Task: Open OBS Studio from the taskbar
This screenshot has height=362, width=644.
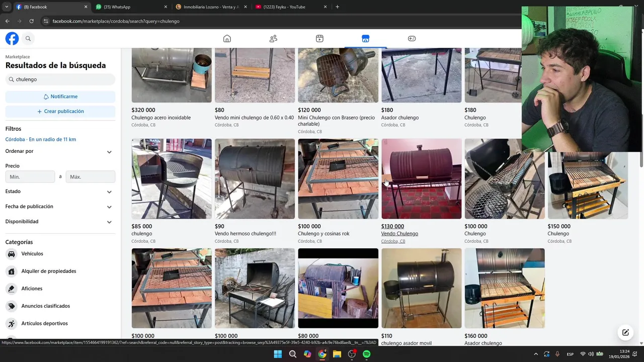Action: 352,354
